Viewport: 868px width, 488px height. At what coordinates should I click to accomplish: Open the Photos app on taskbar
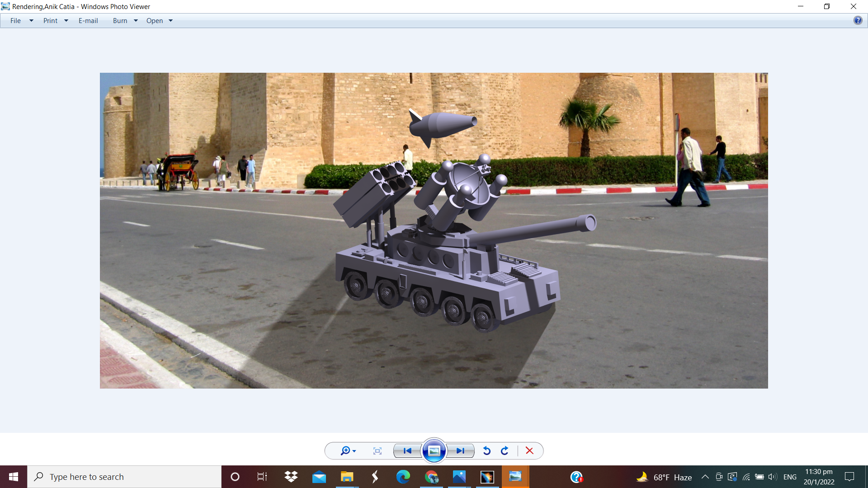pos(459,477)
